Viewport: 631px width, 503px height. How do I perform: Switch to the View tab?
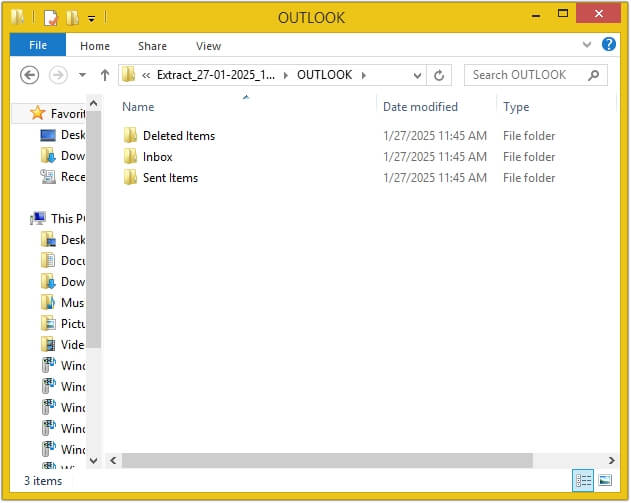(x=208, y=46)
